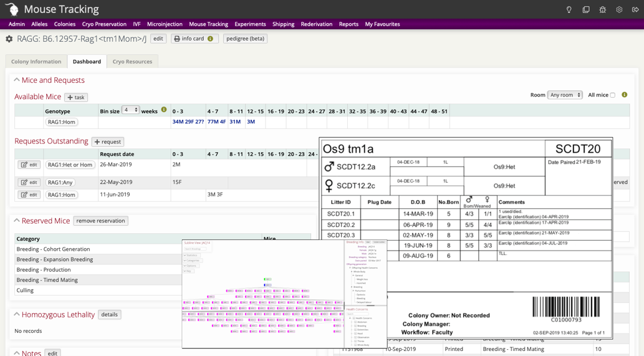Collapse the Mice and Requests section
The width and height of the screenshot is (644, 356).
click(x=17, y=80)
